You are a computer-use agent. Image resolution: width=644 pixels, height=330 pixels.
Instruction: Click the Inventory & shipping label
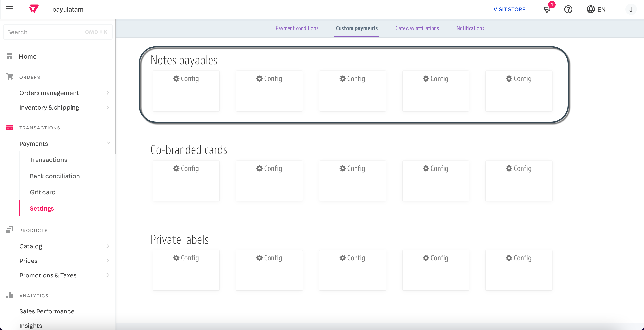(49, 108)
